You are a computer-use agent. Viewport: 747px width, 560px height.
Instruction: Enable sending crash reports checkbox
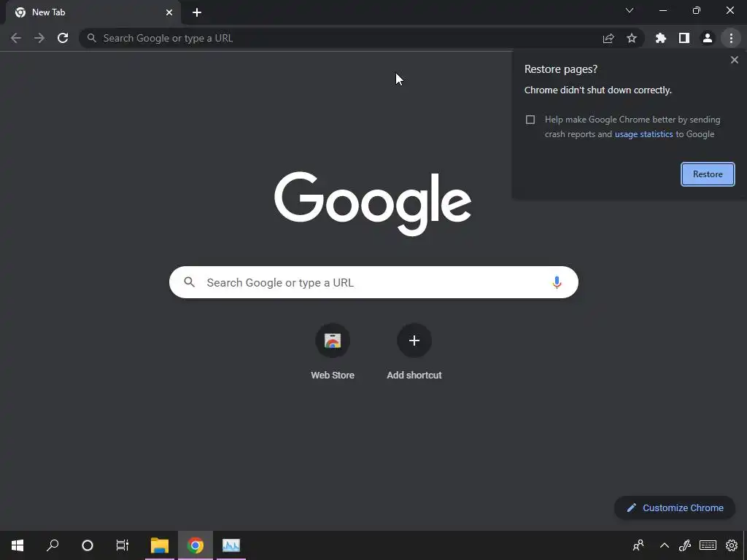[x=530, y=120]
